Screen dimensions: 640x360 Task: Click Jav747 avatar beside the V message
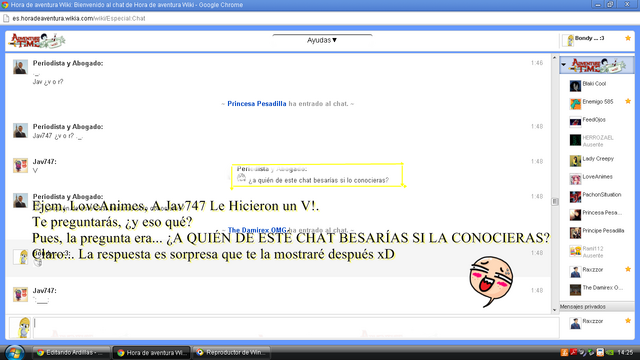pos(20,165)
